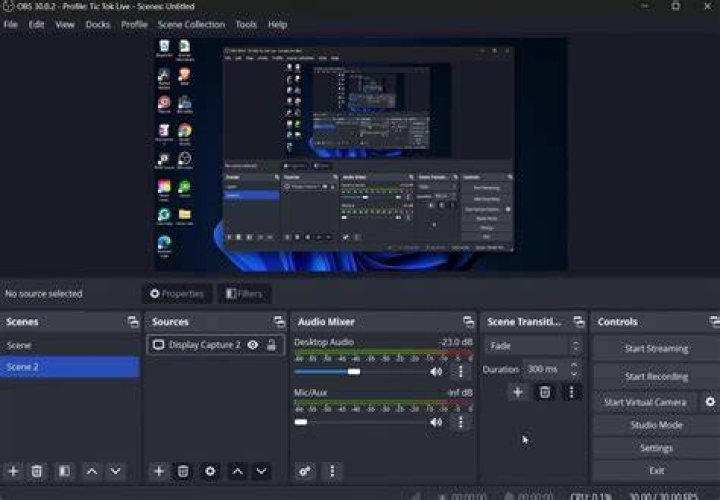Enable Studio Mode

point(656,425)
